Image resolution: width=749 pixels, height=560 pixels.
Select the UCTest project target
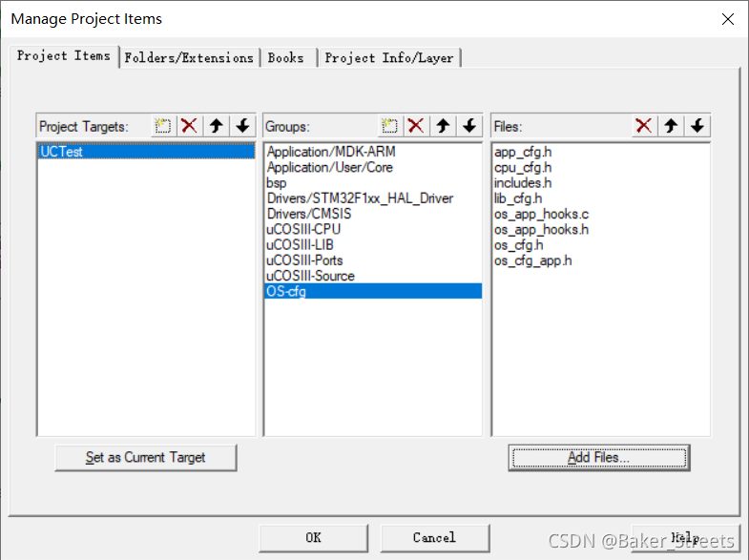146,152
